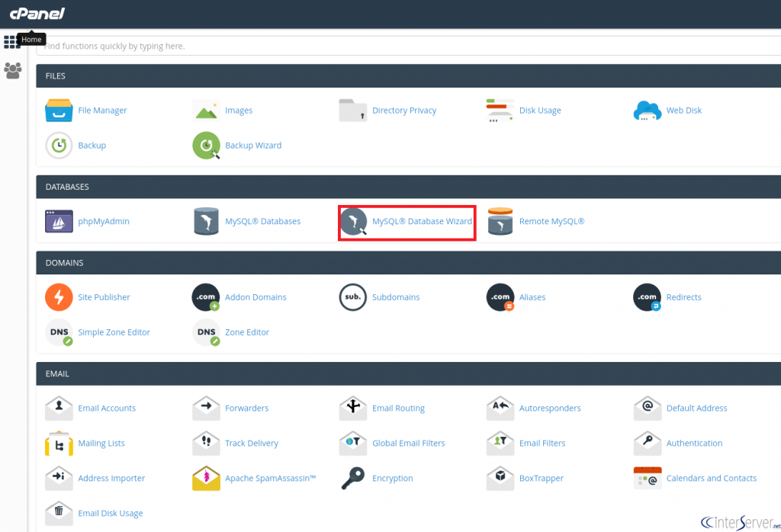Open the Web Disk cloud icon
This screenshot has height=532, width=781.
tap(647, 110)
